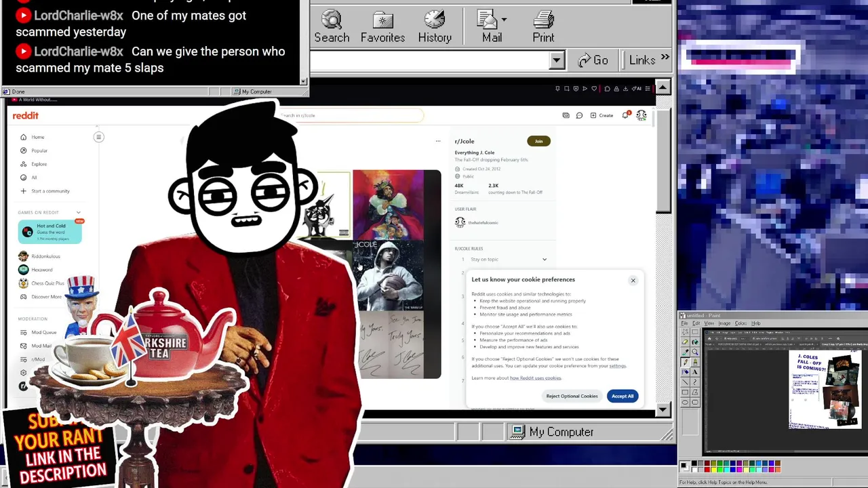Image resolution: width=868 pixels, height=488 pixels.
Task: Pick the black swatch in Paint palette
Action: pyautogui.click(x=694, y=463)
